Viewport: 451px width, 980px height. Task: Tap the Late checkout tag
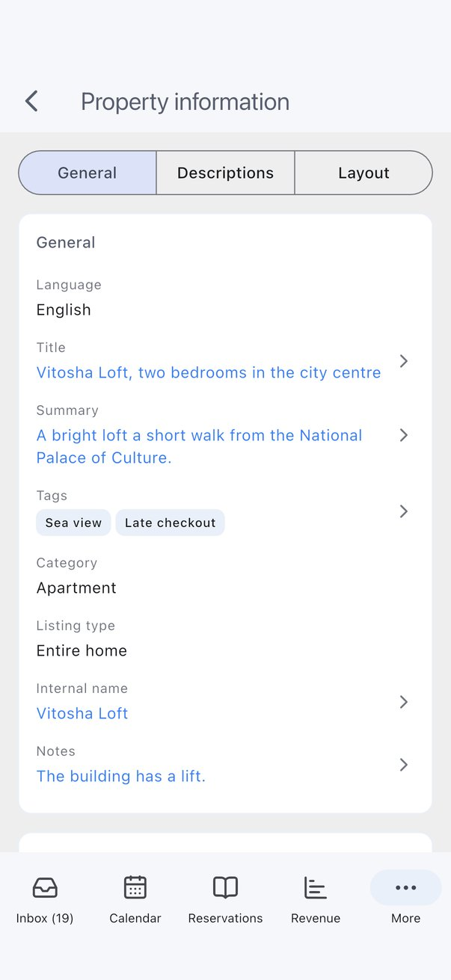(x=170, y=523)
